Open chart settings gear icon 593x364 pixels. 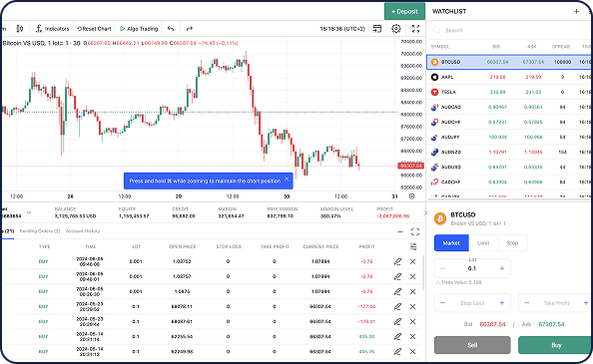(396, 29)
